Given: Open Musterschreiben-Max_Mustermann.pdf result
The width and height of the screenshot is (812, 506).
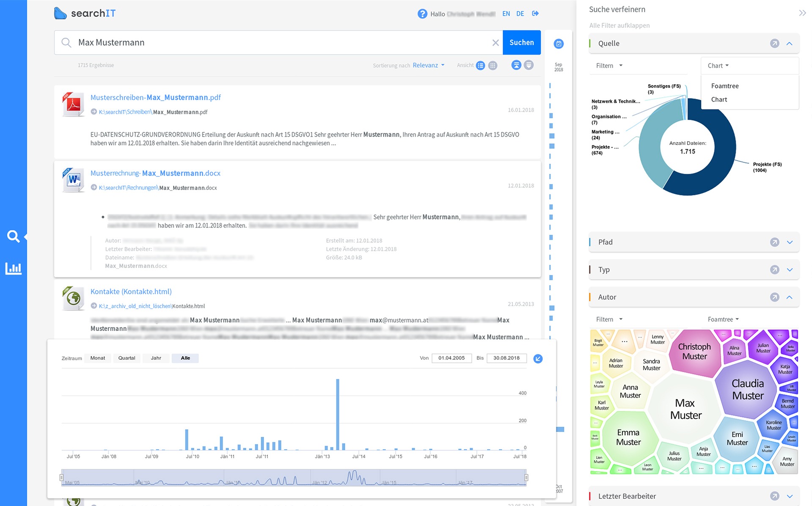Looking at the screenshot, I should pyautogui.click(x=155, y=97).
